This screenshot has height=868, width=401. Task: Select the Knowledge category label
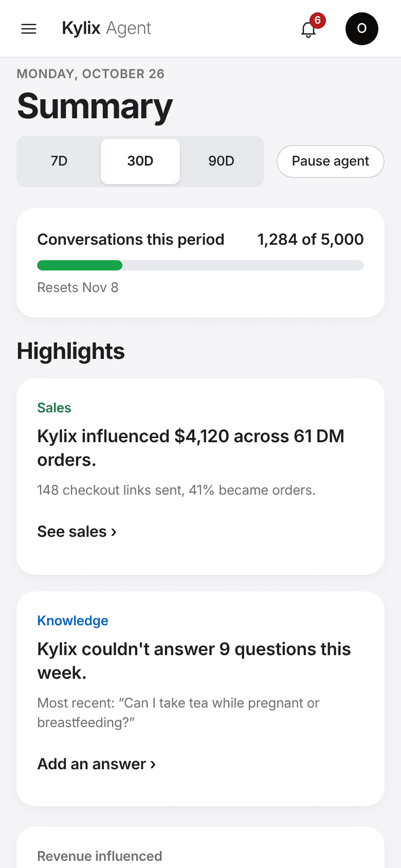(73, 621)
